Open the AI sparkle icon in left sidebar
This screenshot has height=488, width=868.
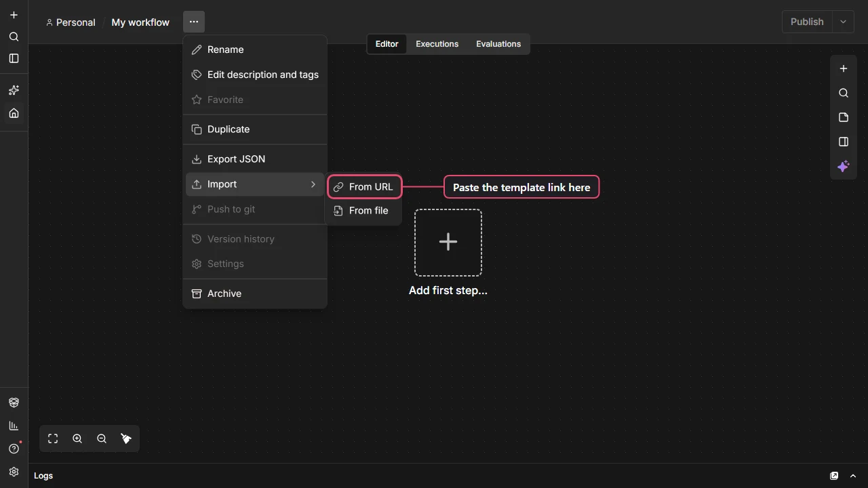(14, 90)
